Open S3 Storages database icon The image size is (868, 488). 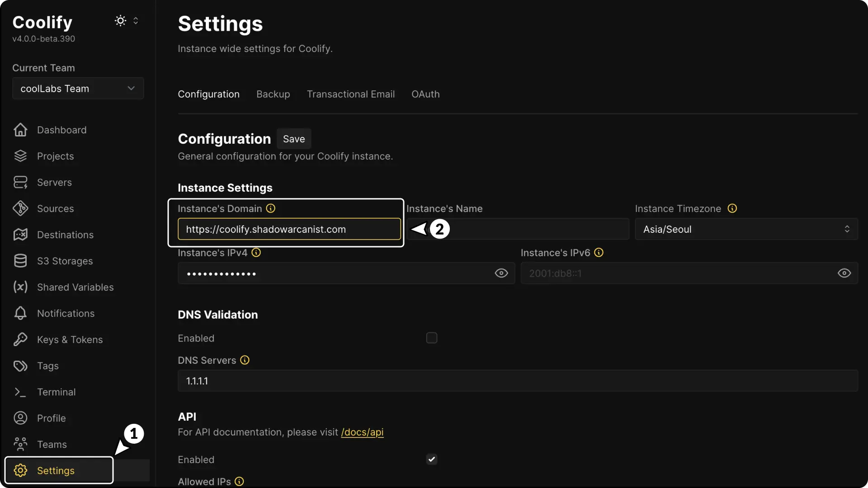pyautogui.click(x=20, y=261)
